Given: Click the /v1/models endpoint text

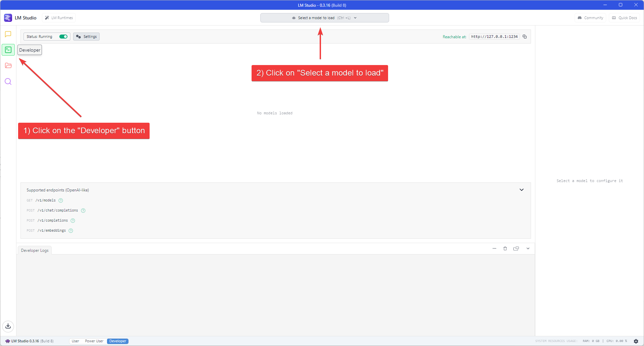Looking at the screenshot, I should tap(46, 200).
